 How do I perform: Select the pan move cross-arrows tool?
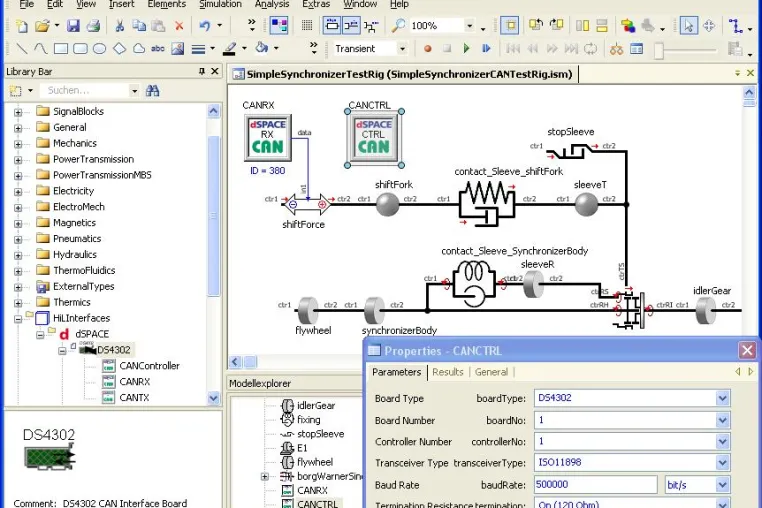(709, 25)
